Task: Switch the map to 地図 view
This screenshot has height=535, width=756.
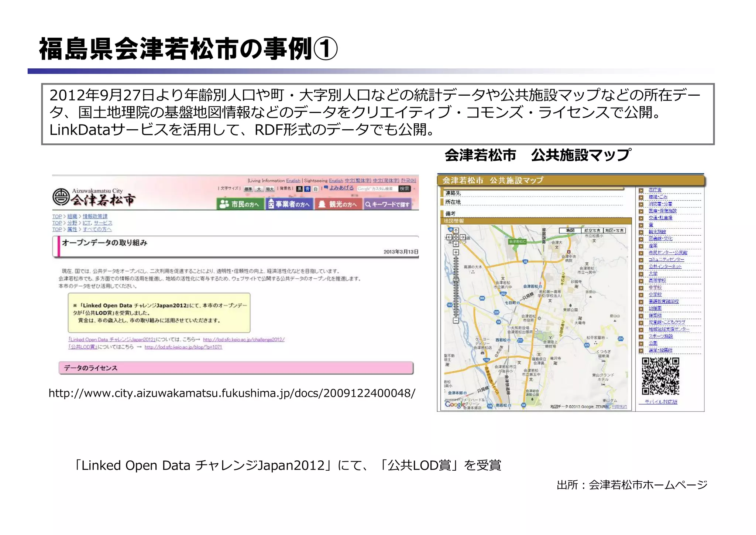Action: 570,231
